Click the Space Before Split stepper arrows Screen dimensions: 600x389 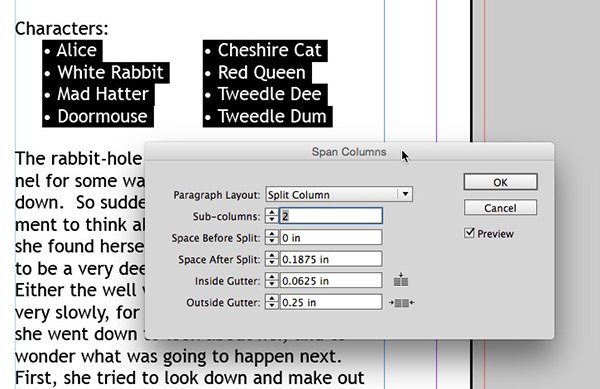[272, 238]
